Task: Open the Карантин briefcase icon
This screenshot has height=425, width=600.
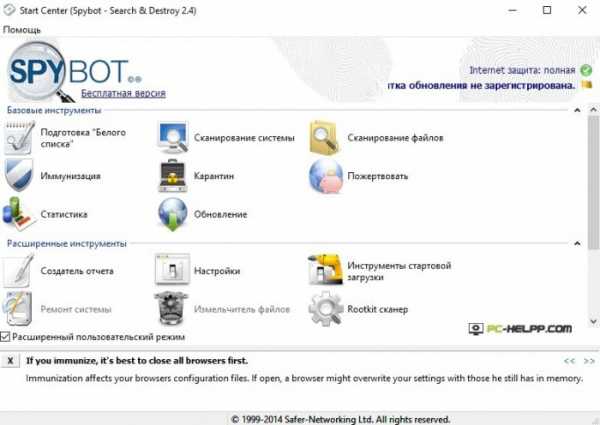Action: pyautogui.click(x=174, y=176)
